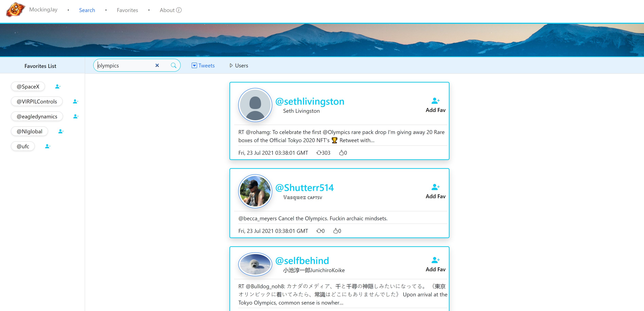This screenshot has height=311, width=644.
Task: Click the info icon next to About
Action: click(x=179, y=10)
